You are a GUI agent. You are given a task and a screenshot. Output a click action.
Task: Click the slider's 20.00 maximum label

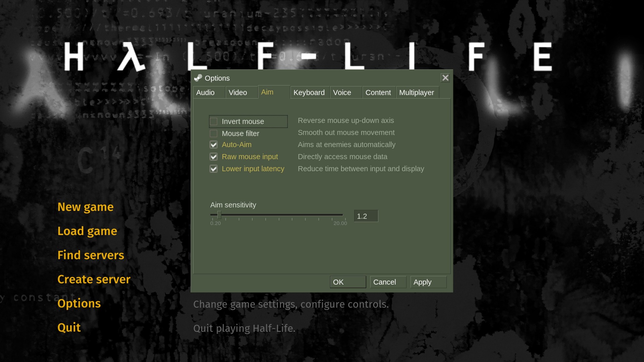tap(340, 223)
